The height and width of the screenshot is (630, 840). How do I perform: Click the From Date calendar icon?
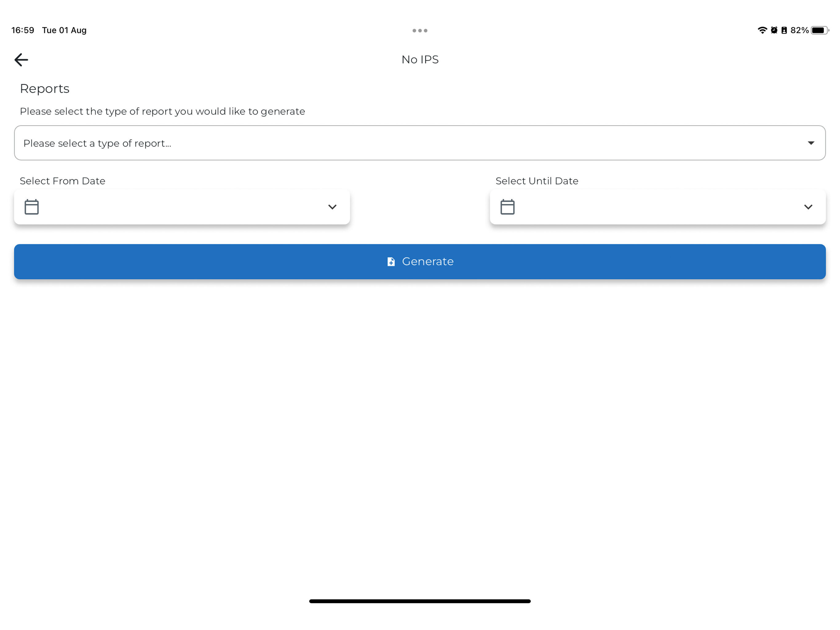click(x=32, y=207)
